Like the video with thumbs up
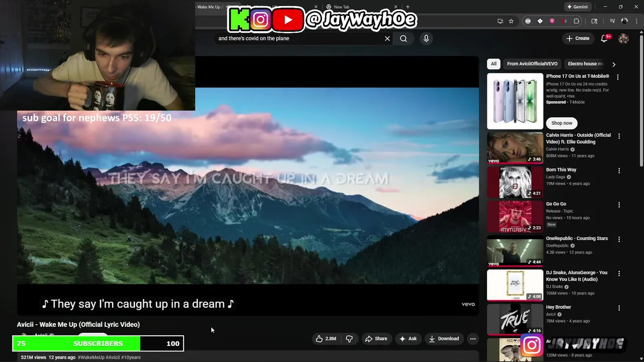 tap(326, 339)
